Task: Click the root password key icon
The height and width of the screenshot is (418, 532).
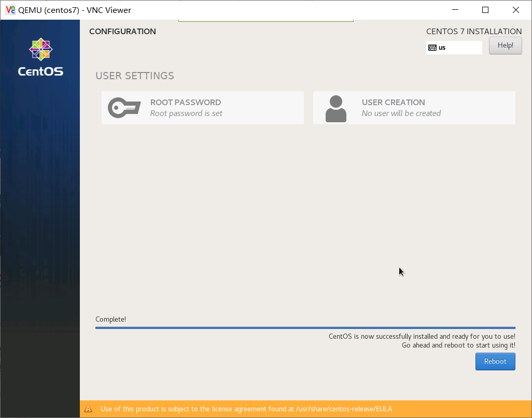Action: [124, 108]
